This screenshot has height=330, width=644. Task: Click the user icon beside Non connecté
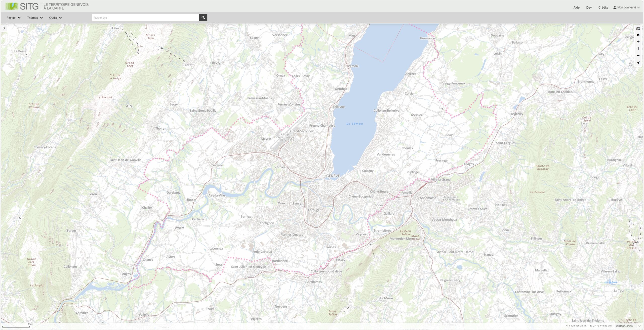615,8
